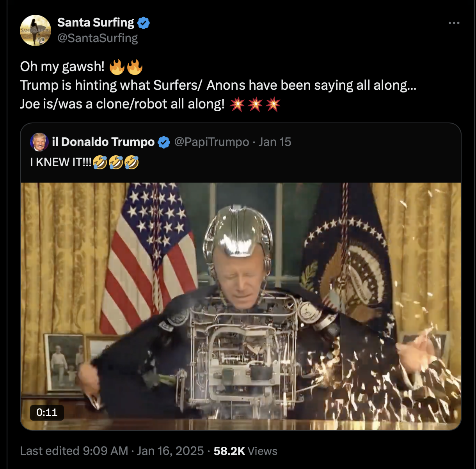This screenshot has height=469, width=476.
Task: Click il Donaldo Trumpo's blue verified badge
Action: (164, 142)
